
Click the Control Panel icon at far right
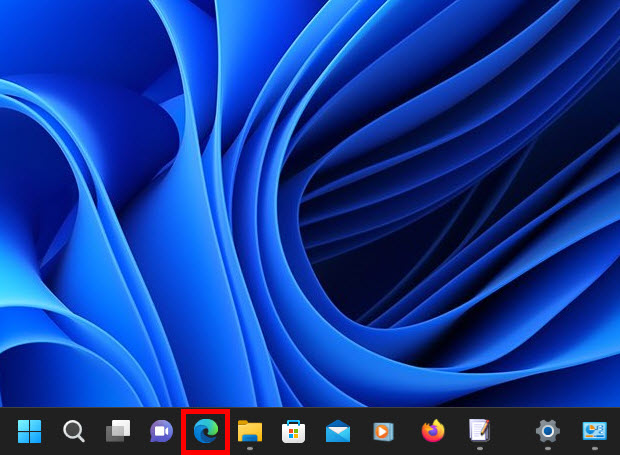pyautogui.click(x=595, y=431)
